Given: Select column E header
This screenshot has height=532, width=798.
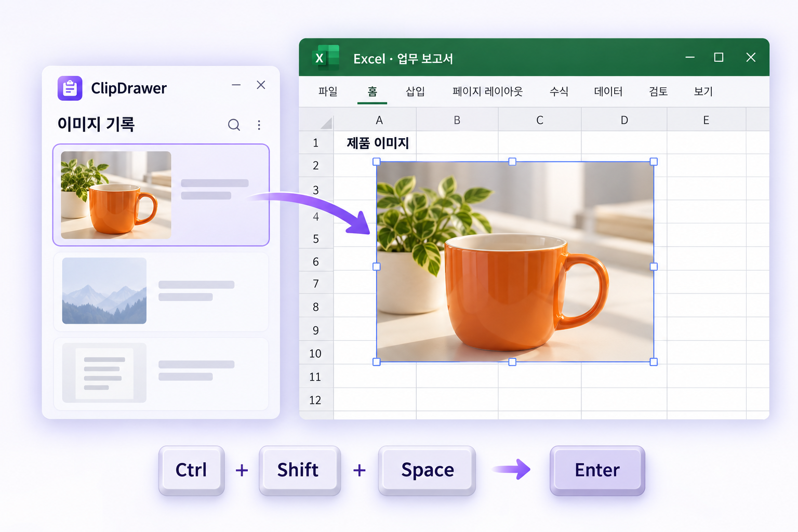Looking at the screenshot, I should click(707, 120).
